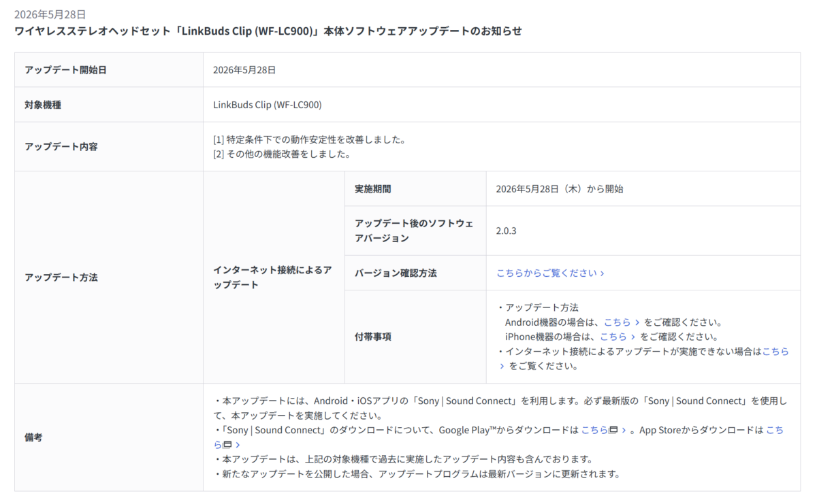Click the LinkBuds Clip (WF-LC900) table cell value

tap(268, 105)
